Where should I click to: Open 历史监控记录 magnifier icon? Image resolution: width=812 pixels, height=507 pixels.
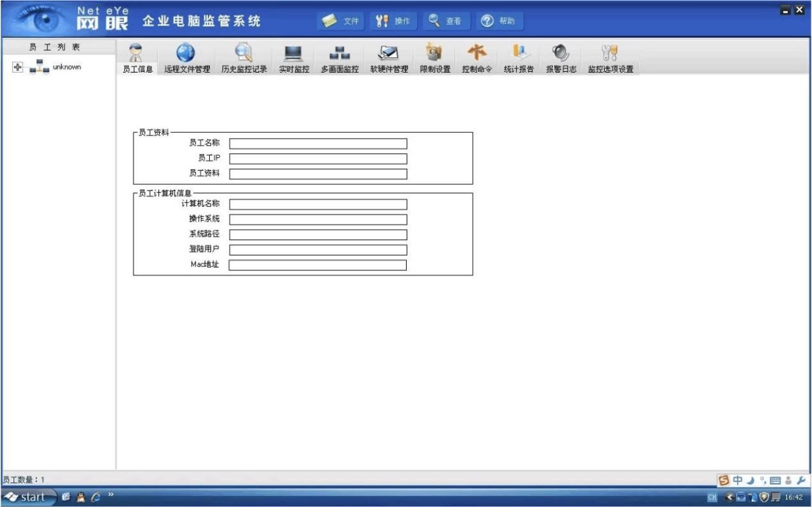(244, 53)
